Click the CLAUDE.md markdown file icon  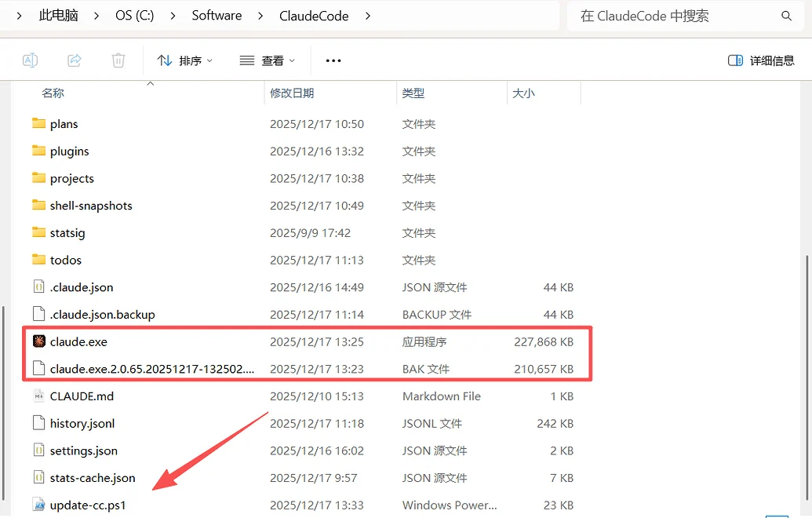[x=39, y=396]
